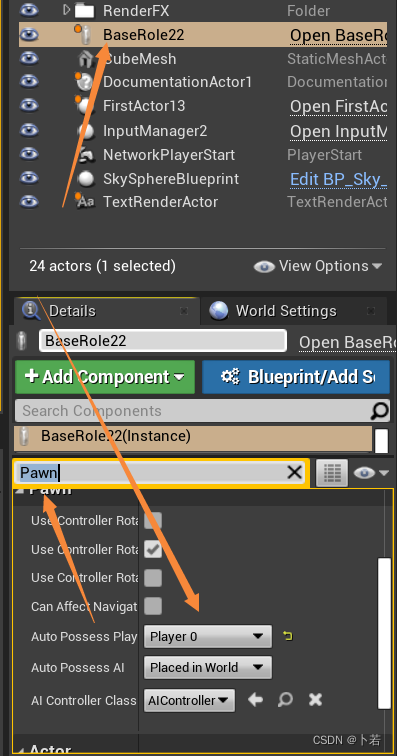Toggle visibility of InputManager2
The width and height of the screenshot is (397, 756).
(x=29, y=131)
